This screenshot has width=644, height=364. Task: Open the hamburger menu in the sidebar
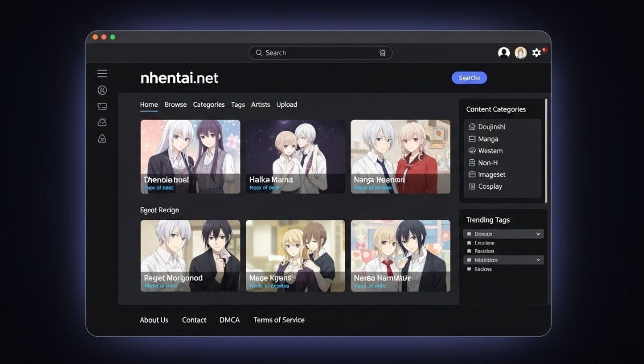click(101, 73)
